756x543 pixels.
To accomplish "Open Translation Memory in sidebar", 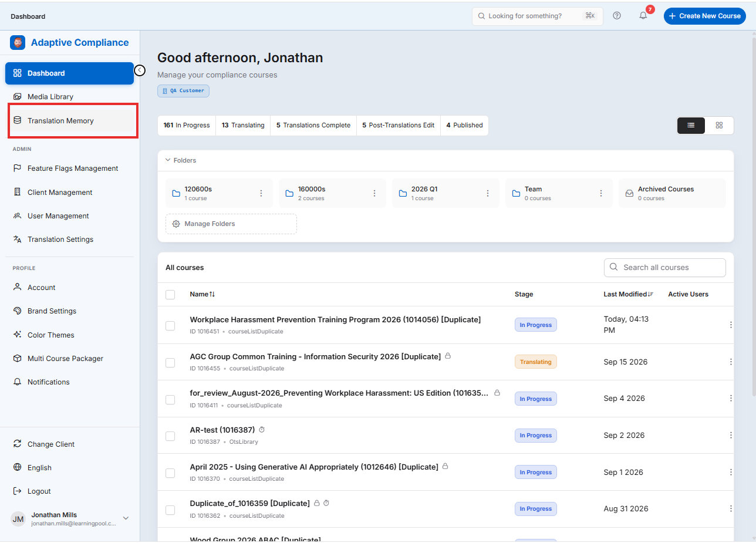I will click(x=73, y=121).
